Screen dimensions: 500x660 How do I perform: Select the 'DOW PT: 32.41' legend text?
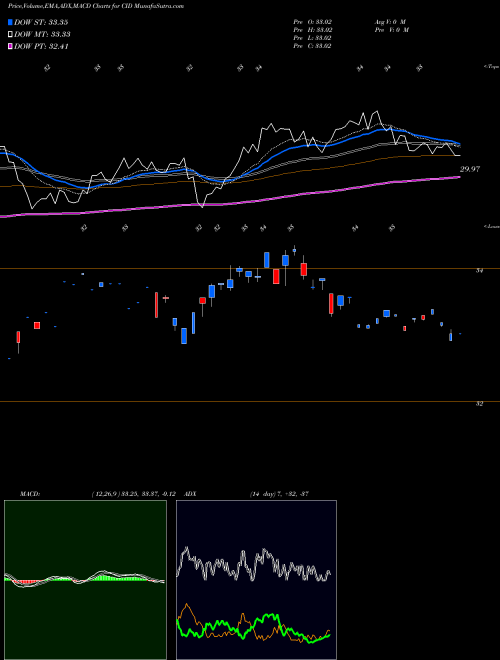point(41,46)
